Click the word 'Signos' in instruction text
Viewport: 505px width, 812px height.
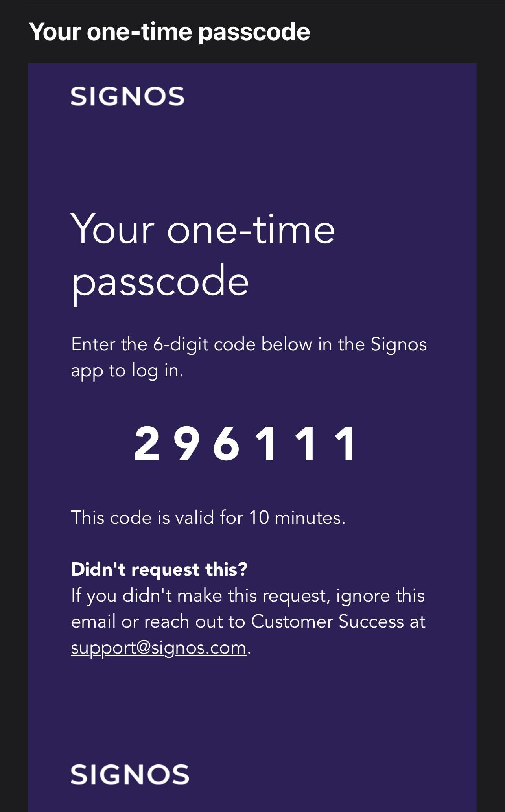pyautogui.click(x=398, y=344)
